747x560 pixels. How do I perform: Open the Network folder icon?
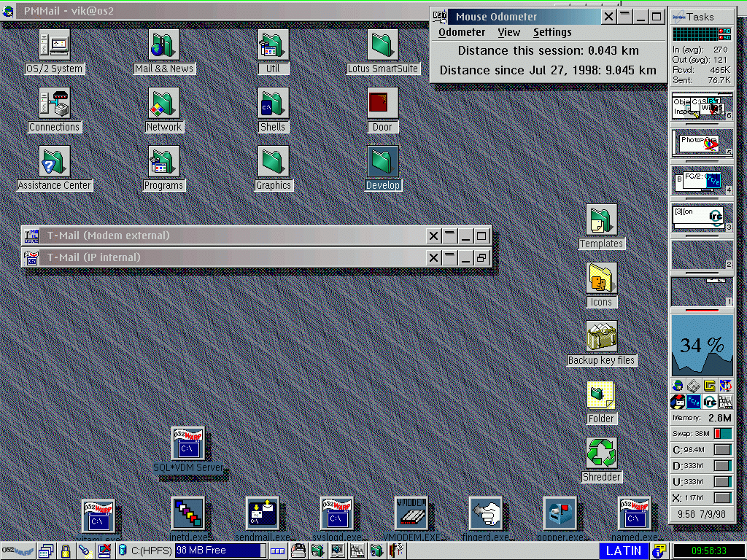pyautogui.click(x=164, y=104)
